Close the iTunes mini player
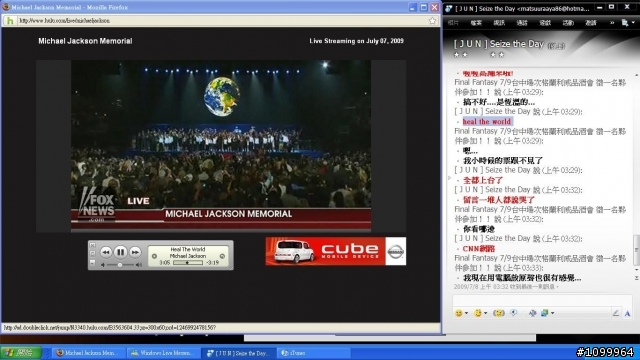This screenshot has width=640, height=360. pyautogui.click(x=93, y=245)
